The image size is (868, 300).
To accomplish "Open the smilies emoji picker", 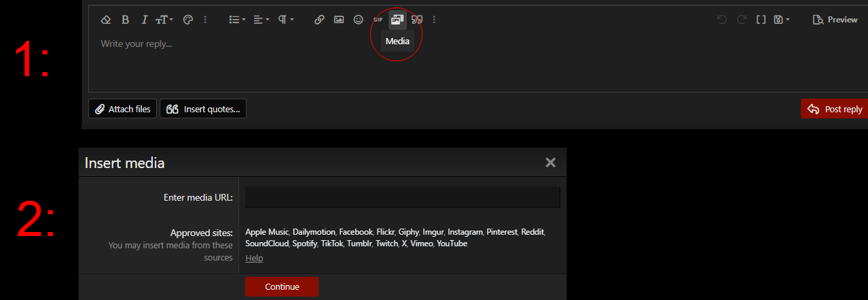I will (x=358, y=20).
